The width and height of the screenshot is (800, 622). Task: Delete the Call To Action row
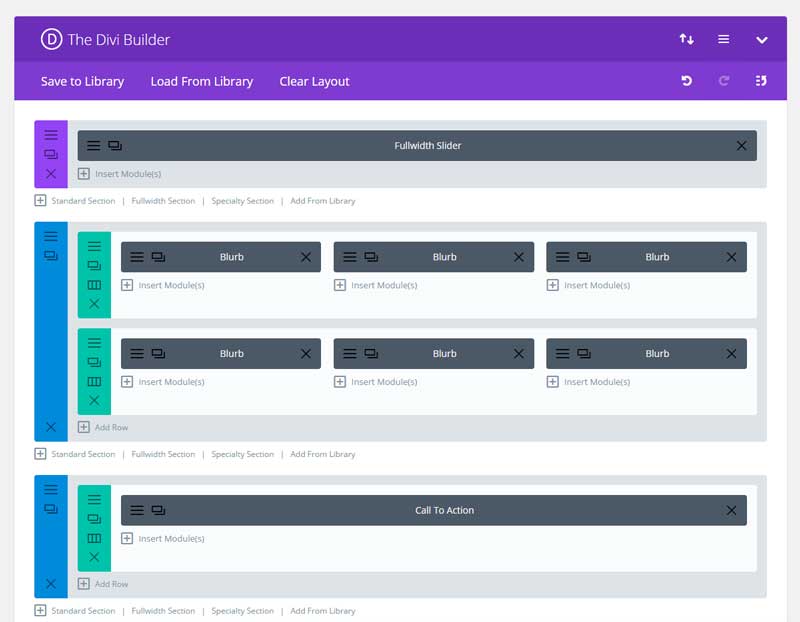(94, 557)
